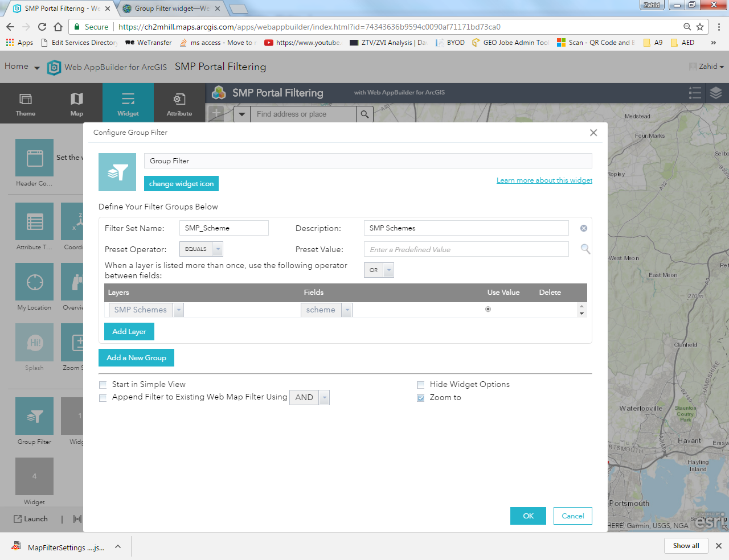Open the Legend list icon in map header

pos(695,93)
